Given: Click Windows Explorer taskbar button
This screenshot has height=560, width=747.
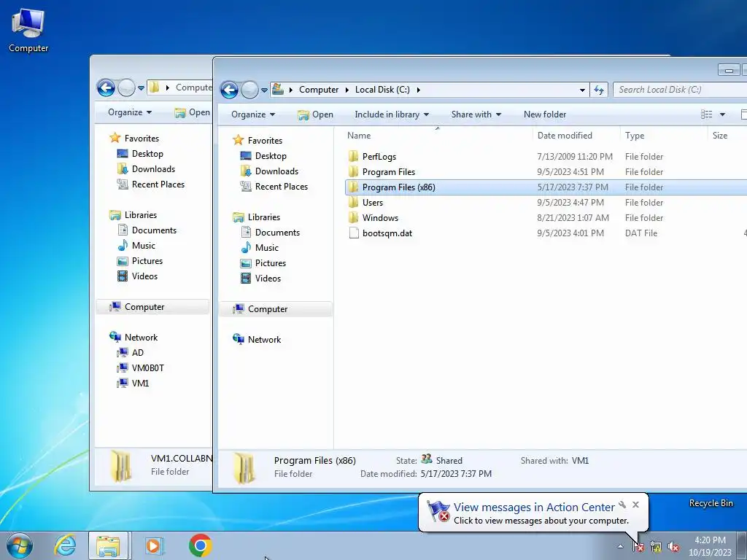Looking at the screenshot, I should (108, 545).
